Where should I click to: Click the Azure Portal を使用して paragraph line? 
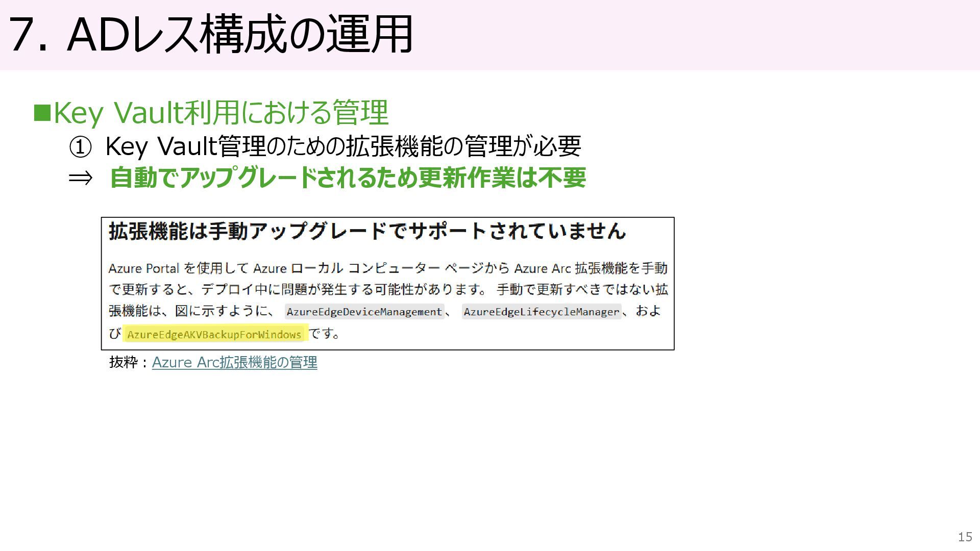[x=179, y=268]
